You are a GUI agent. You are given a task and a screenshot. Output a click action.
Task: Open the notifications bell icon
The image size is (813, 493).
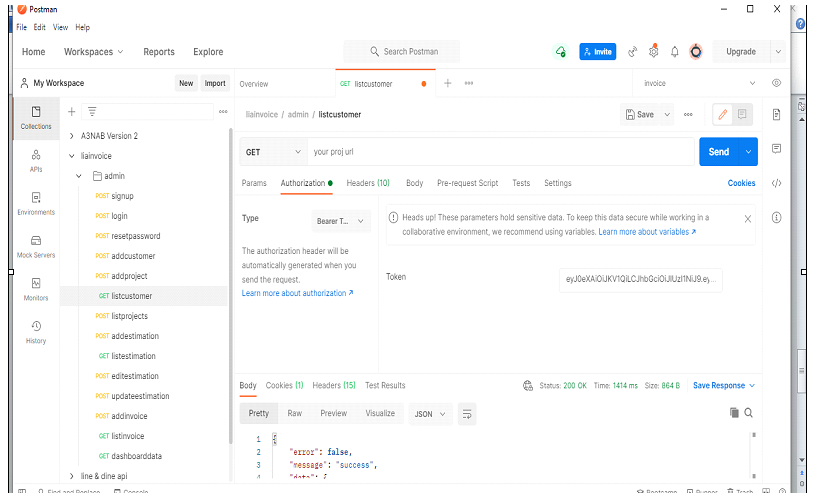pyautogui.click(x=675, y=52)
